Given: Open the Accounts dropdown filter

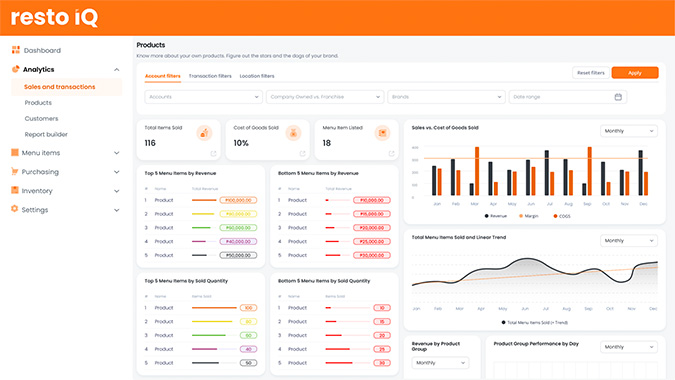Looking at the screenshot, I should pos(204,97).
